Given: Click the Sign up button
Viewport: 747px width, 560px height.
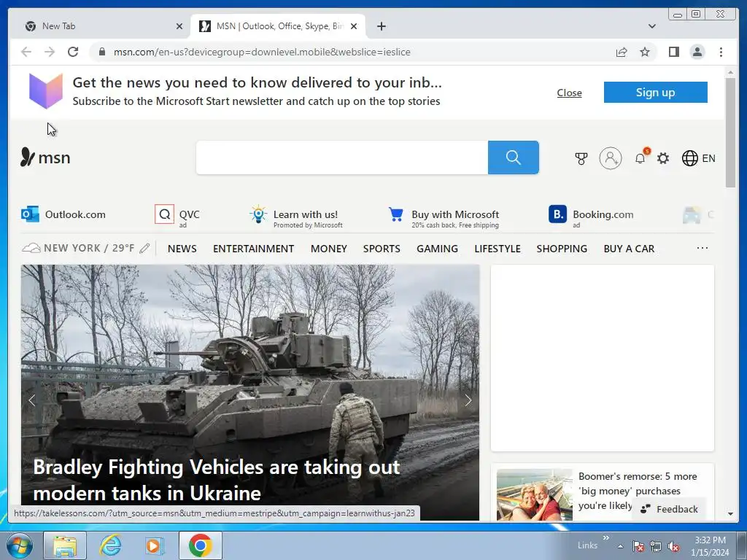Looking at the screenshot, I should click(x=656, y=93).
